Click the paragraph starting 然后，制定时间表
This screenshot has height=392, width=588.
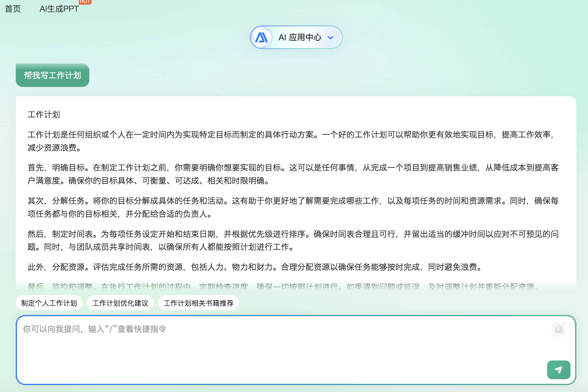293,241
